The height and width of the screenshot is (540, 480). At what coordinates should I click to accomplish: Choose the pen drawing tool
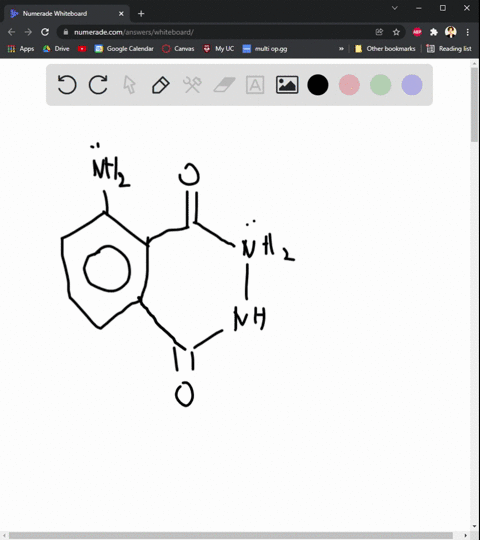coord(161,85)
